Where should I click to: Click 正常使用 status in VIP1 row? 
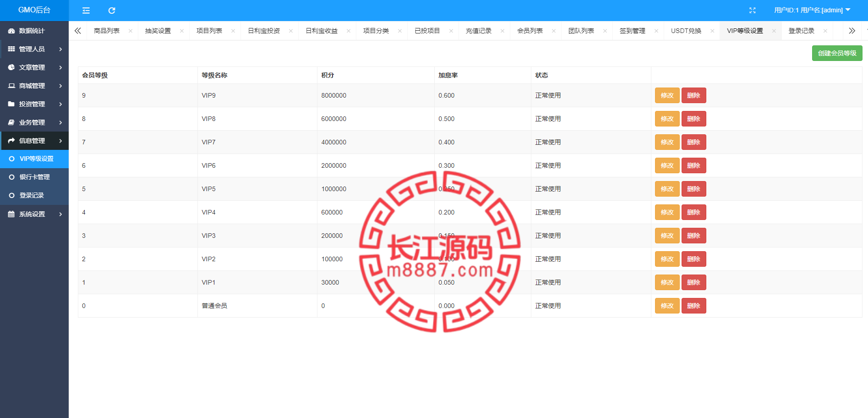pos(548,282)
